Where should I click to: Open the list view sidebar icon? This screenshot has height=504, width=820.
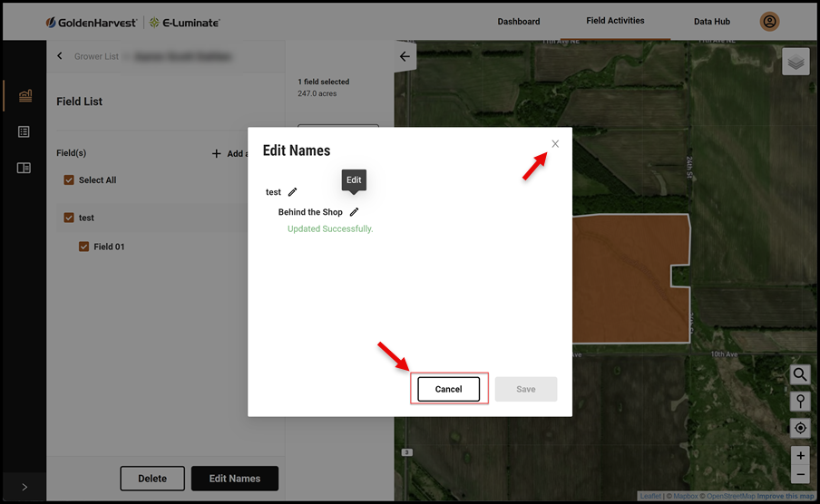click(24, 131)
